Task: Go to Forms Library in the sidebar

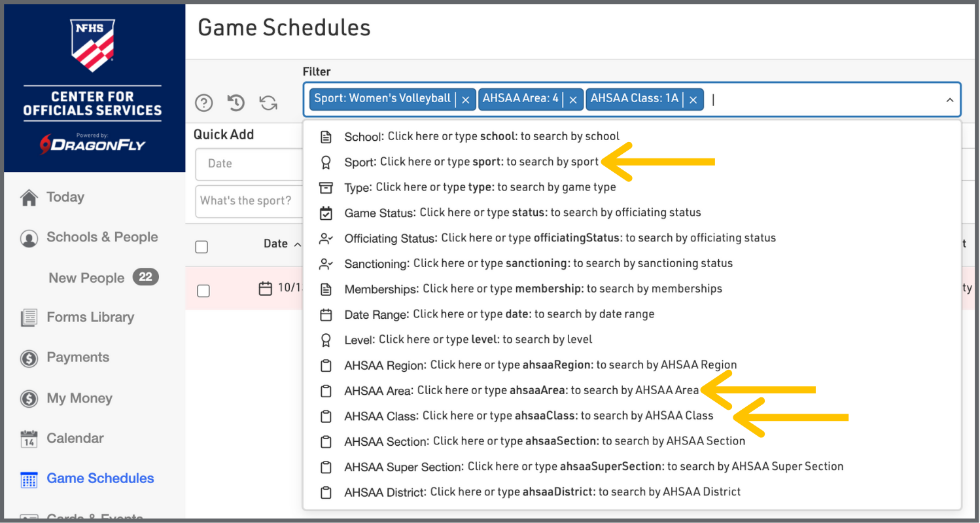Action: (90, 317)
